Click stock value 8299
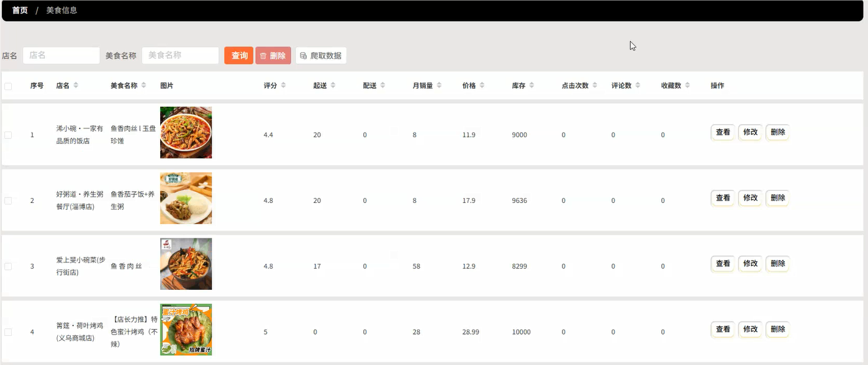Image resolution: width=868 pixels, height=365 pixels. click(520, 266)
